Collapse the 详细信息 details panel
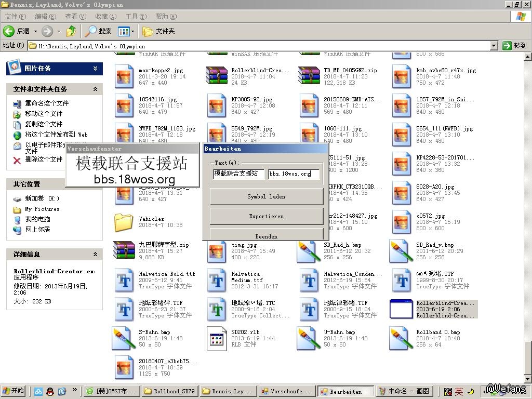This screenshot has width=532, height=399. pyautogui.click(x=95, y=254)
